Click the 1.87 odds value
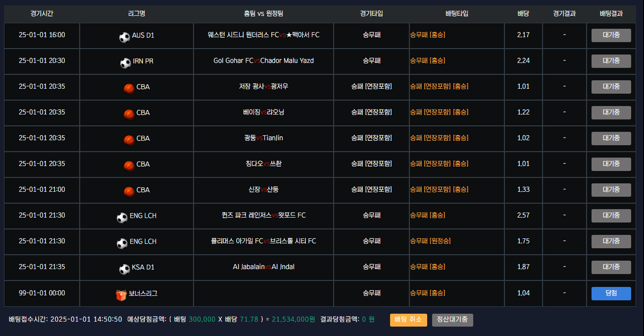 [x=523, y=267]
